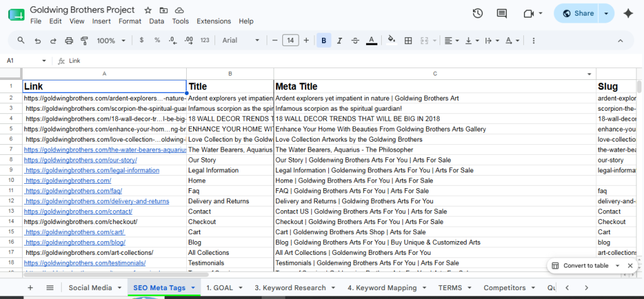The height and width of the screenshot is (299, 644).
Task: Open the fill color bucket
Action: [x=391, y=40]
